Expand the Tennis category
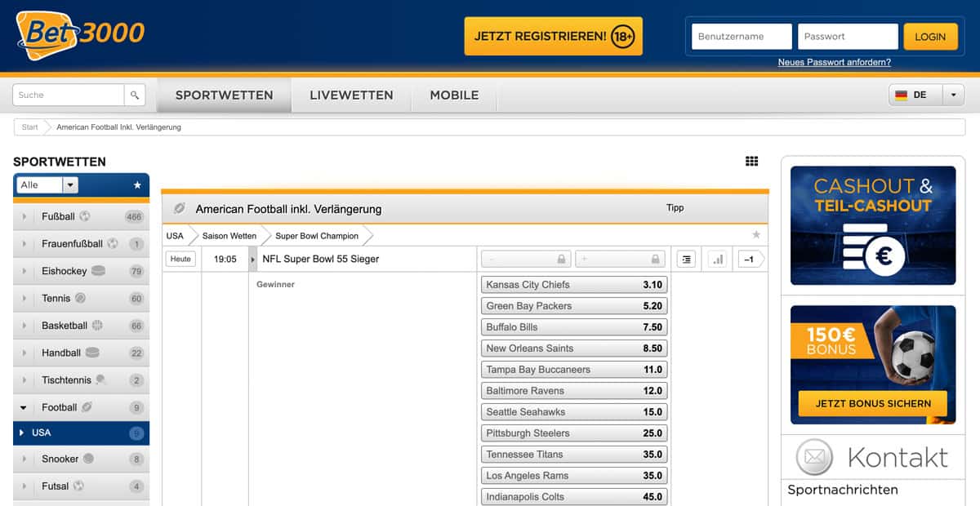 pyautogui.click(x=25, y=299)
